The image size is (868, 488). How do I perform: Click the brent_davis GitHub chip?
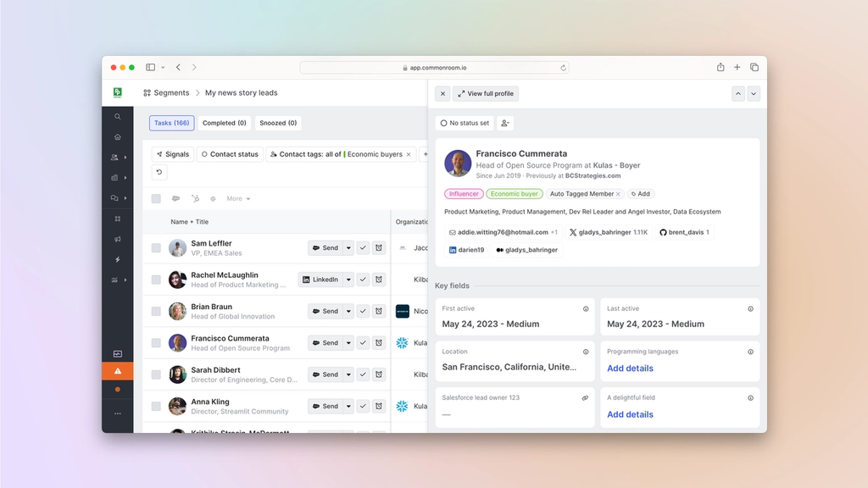click(684, 232)
